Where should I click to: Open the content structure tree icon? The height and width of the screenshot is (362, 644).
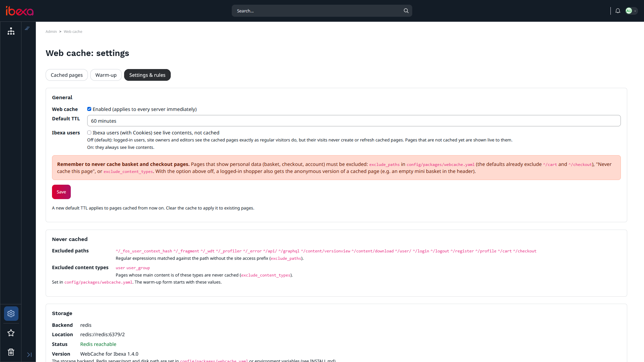(x=11, y=31)
